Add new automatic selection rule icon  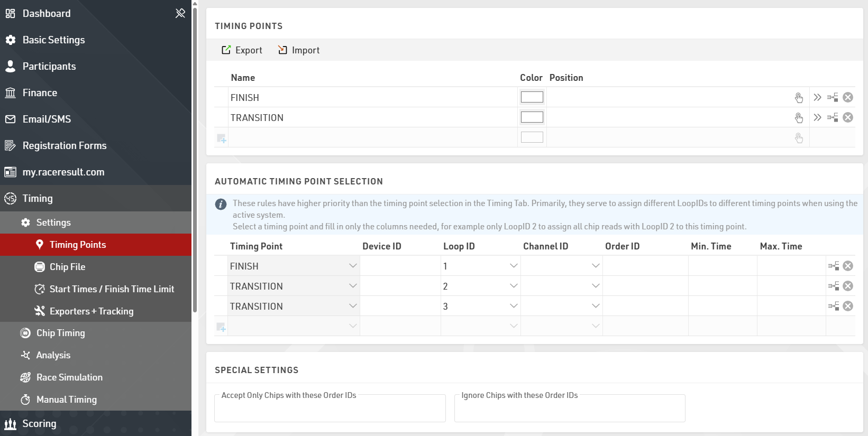pyautogui.click(x=222, y=327)
